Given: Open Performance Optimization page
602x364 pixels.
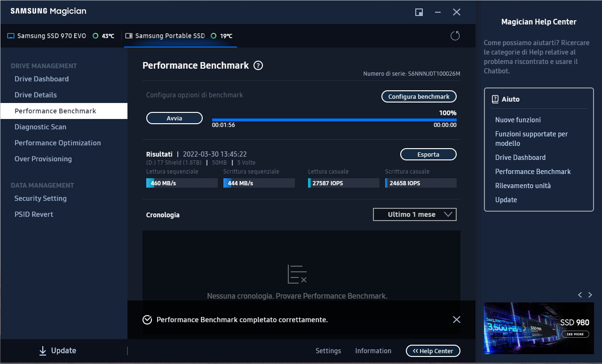Looking at the screenshot, I should click(x=63, y=143).
